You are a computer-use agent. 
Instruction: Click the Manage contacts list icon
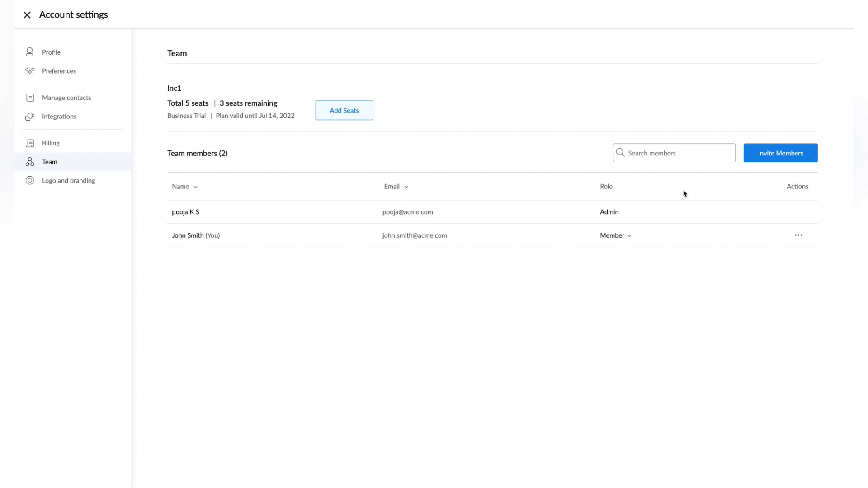coord(30,98)
